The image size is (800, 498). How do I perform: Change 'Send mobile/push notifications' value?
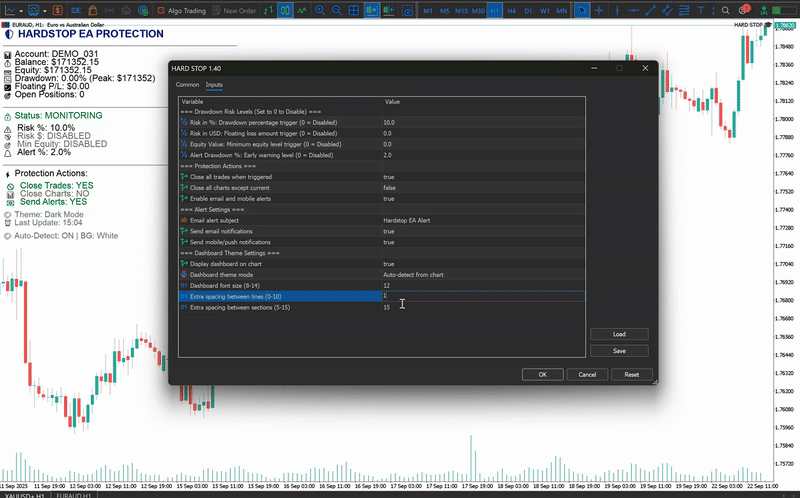483,242
